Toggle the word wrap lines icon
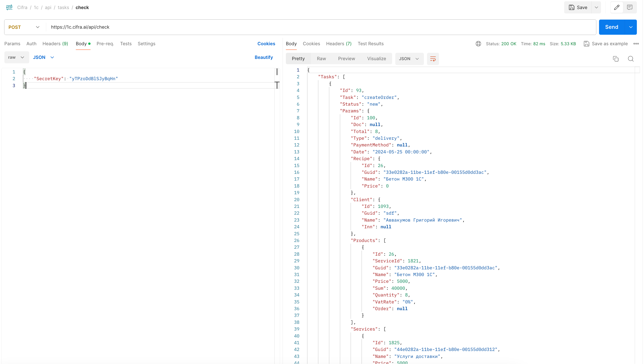The height and width of the screenshot is (364, 644). pos(433,59)
